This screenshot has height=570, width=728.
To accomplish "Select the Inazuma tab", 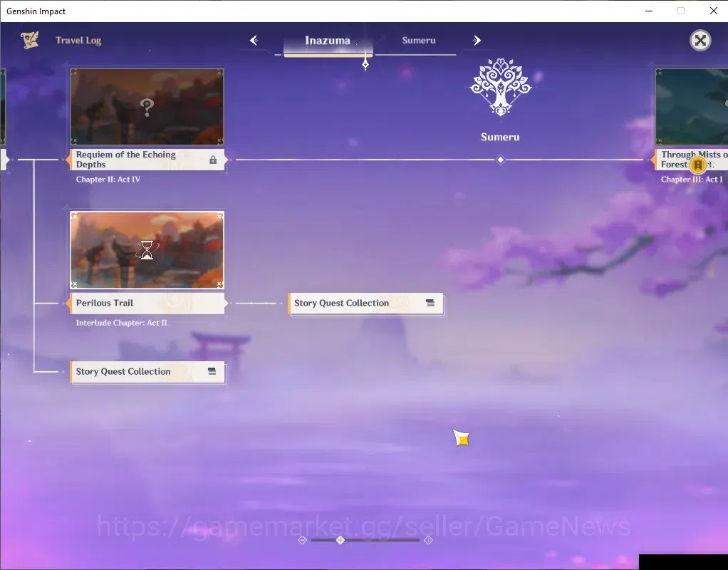I will click(328, 41).
